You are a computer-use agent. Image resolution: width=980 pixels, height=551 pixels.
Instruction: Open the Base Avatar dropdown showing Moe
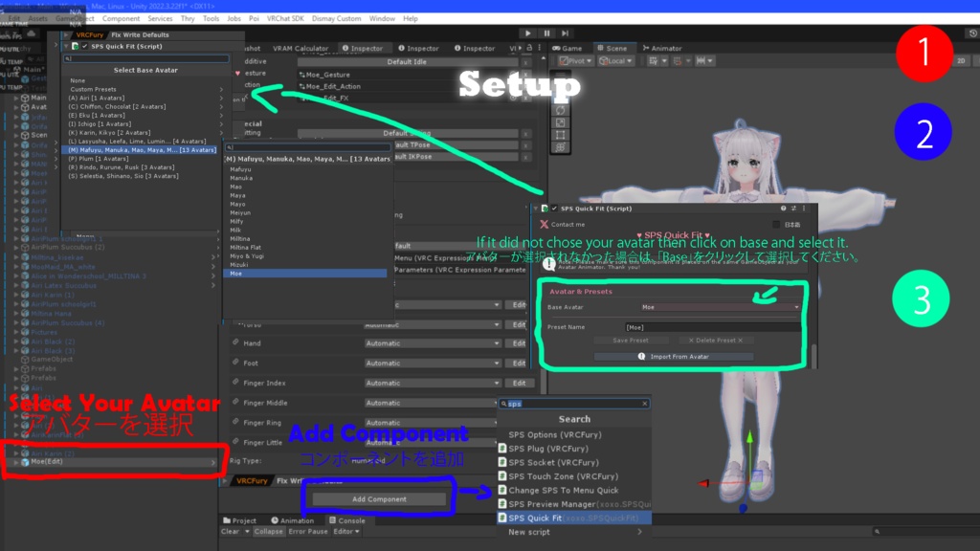[720, 307]
